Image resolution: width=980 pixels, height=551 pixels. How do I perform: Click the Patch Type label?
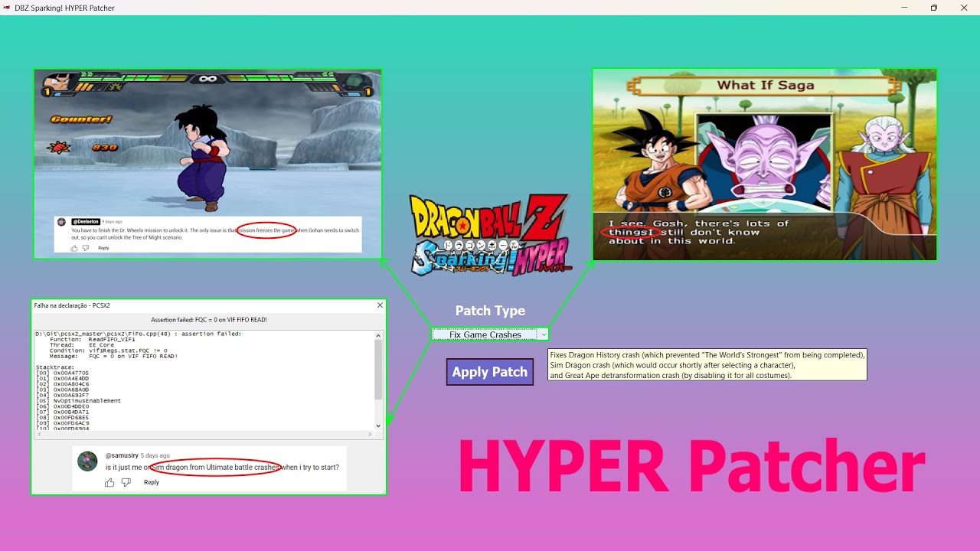[x=490, y=311]
